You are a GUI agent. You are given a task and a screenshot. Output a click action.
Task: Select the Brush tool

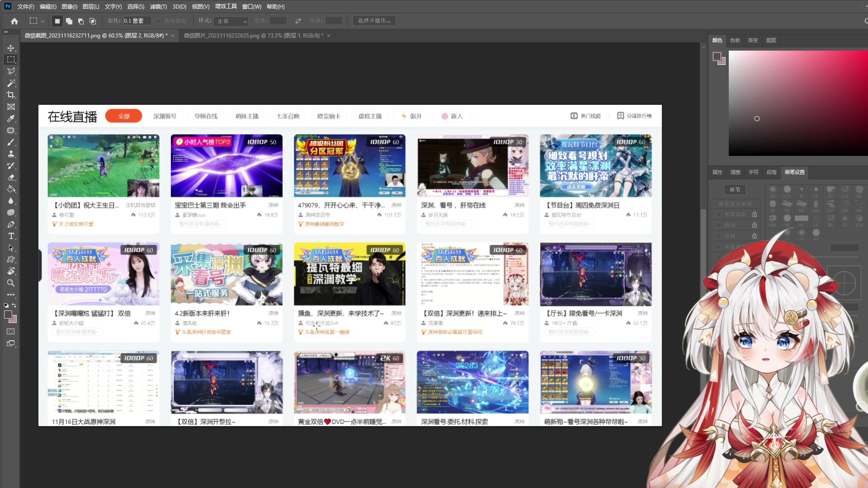pyautogui.click(x=11, y=142)
